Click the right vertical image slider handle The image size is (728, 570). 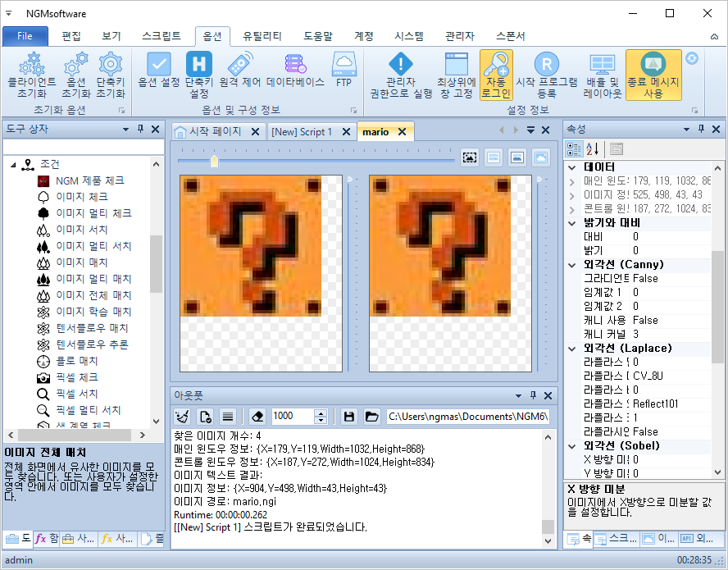click(x=539, y=180)
